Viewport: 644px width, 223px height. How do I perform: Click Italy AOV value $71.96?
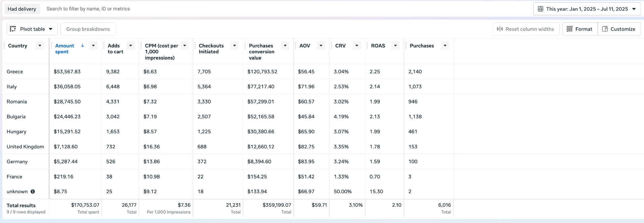point(306,87)
